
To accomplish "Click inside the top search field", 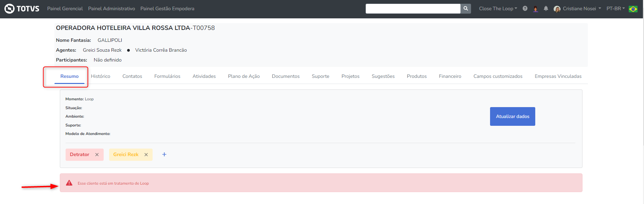I will click(413, 8).
